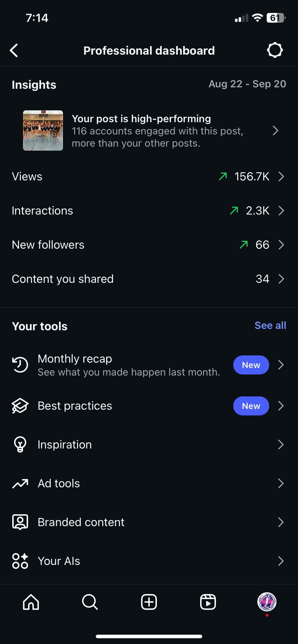Open the Search magnifier icon

(x=90, y=602)
